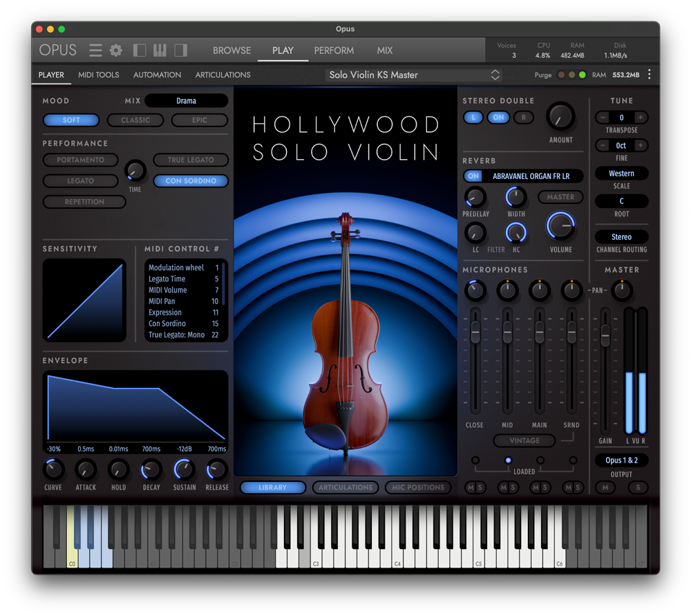Open the three-dot options menu beside RAM
691x616 pixels.
649,75
